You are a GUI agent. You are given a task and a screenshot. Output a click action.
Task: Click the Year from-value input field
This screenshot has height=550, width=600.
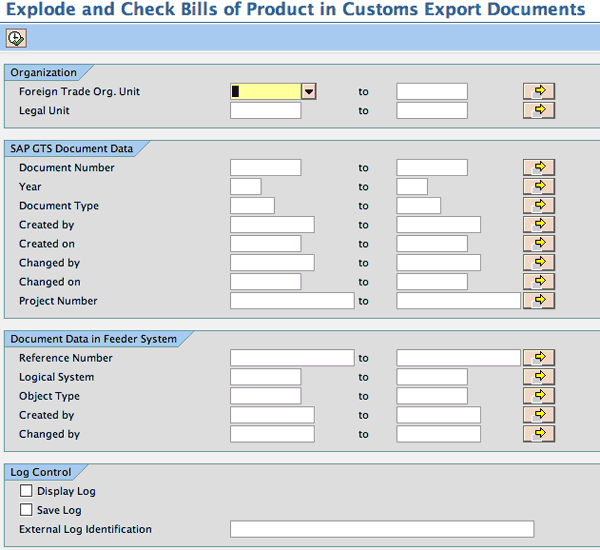[245, 186]
